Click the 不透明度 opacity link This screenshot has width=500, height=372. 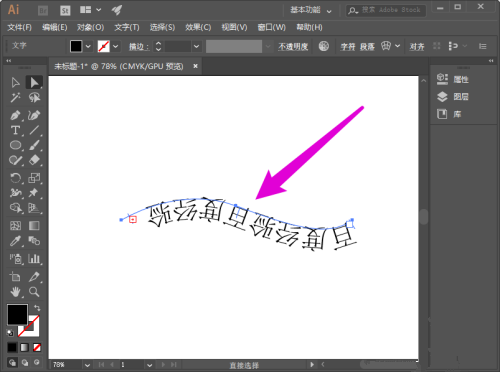pyautogui.click(x=293, y=47)
